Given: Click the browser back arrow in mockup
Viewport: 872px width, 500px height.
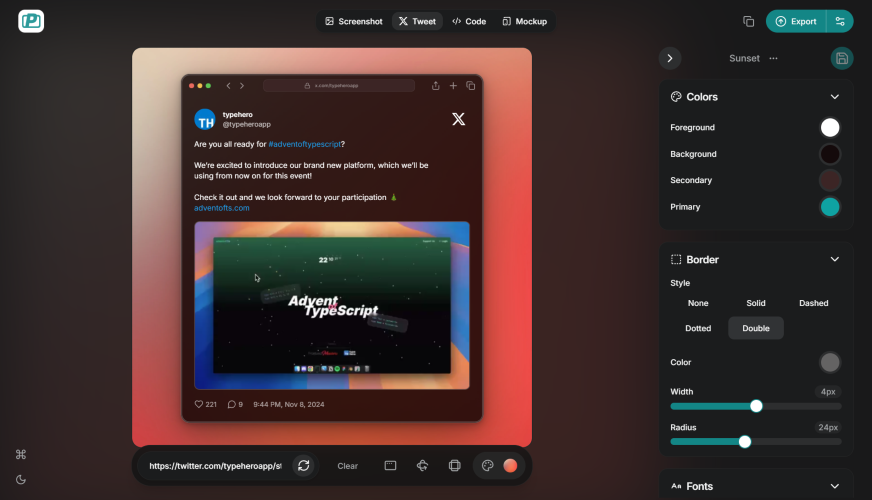Looking at the screenshot, I should [x=228, y=86].
